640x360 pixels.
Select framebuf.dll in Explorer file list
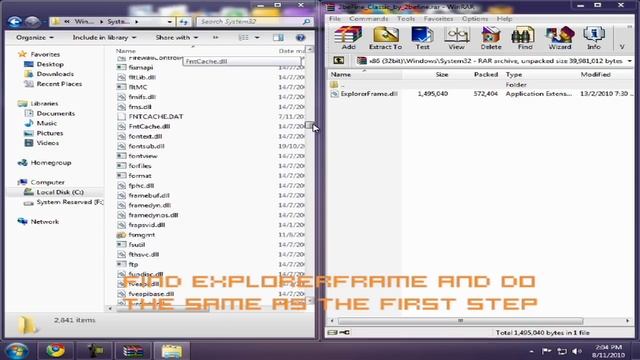[x=149, y=196]
